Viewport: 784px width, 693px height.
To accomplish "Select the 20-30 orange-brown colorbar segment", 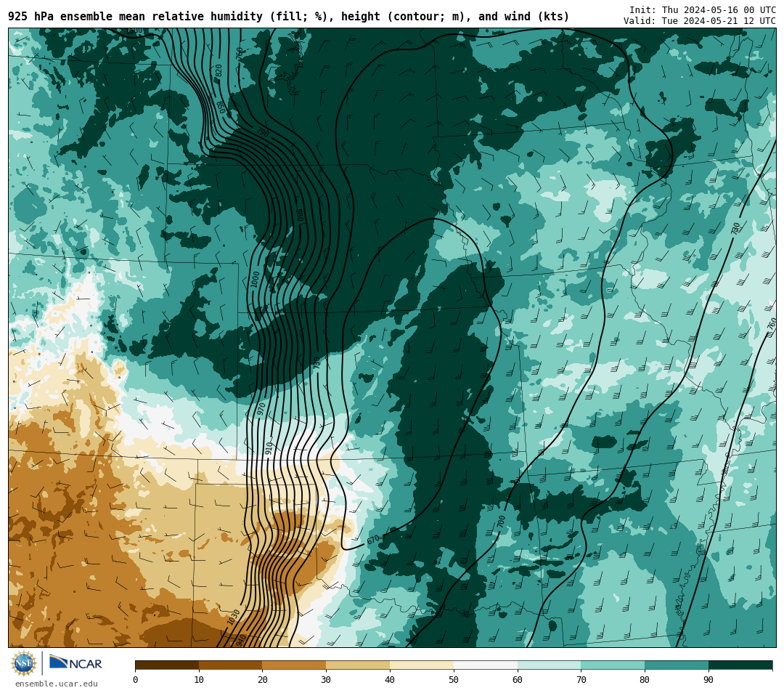I will coord(295,665).
